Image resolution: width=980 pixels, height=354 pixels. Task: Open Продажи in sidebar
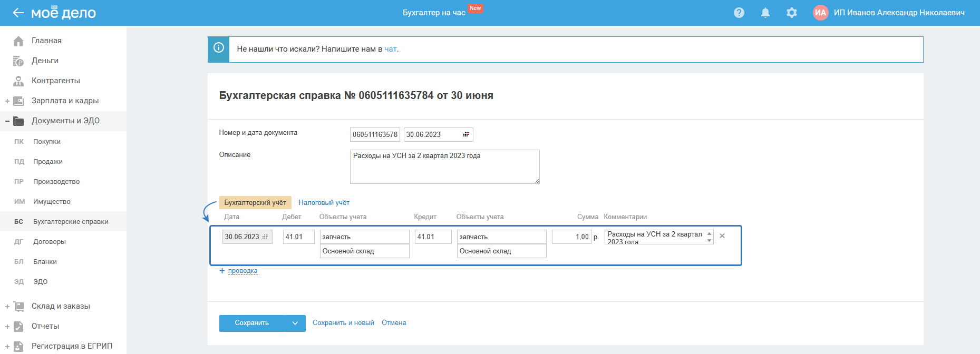click(x=48, y=162)
